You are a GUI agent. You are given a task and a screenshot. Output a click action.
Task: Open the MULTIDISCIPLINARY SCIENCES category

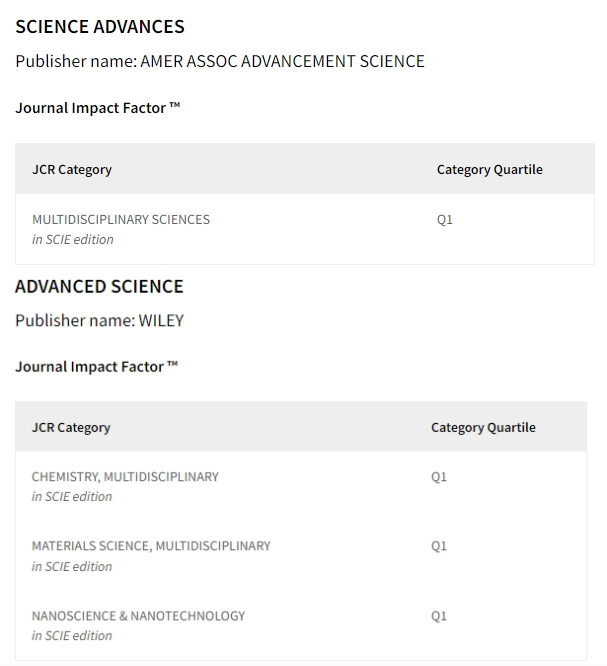coord(121,219)
